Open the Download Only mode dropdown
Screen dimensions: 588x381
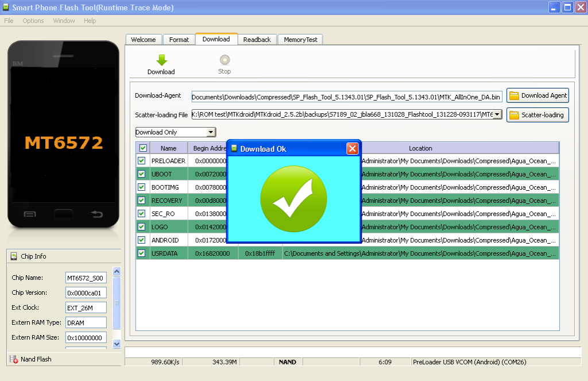tap(212, 132)
